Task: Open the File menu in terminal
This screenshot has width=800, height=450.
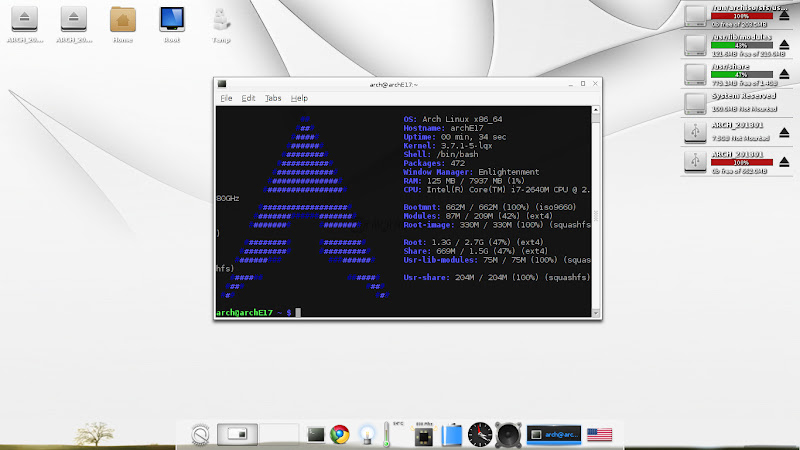Action: [x=226, y=98]
